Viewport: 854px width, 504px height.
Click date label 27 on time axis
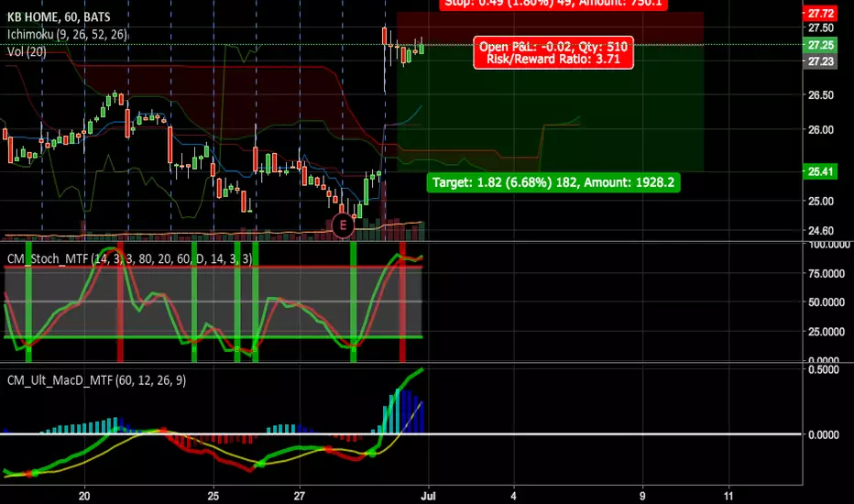299,496
